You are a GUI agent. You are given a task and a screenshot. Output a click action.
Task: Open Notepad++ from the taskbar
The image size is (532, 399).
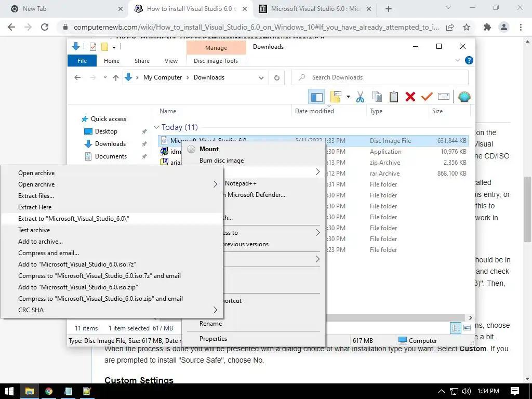click(87, 391)
